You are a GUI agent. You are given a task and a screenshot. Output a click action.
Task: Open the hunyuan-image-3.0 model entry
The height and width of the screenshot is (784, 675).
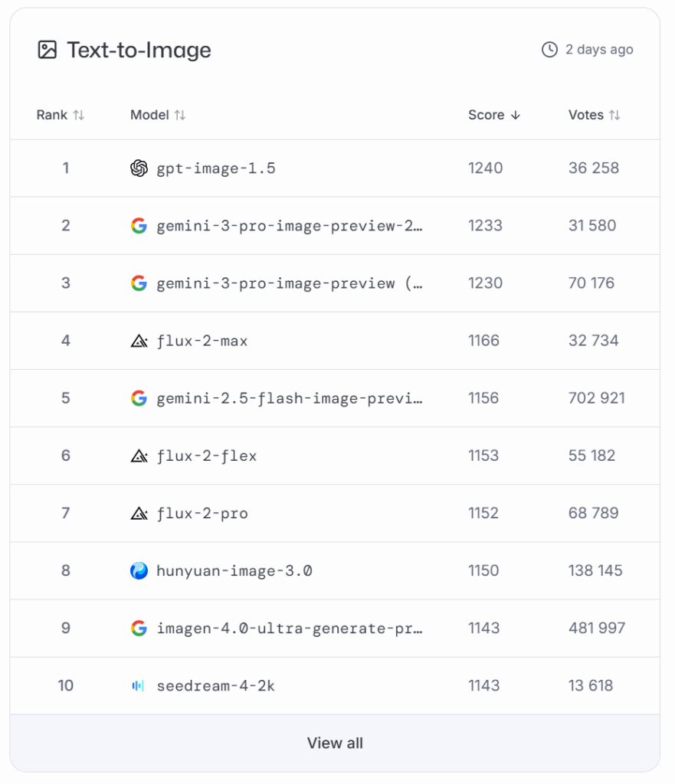[x=234, y=570]
